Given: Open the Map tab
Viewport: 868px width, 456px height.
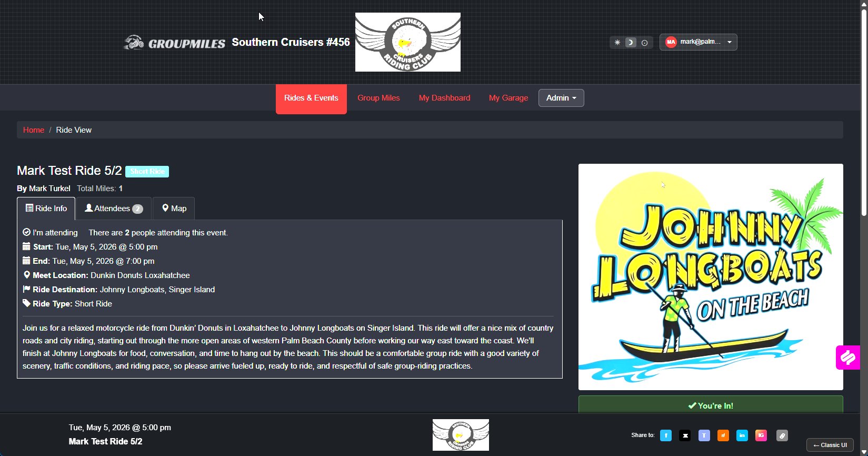Looking at the screenshot, I should click(x=174, y=209).
